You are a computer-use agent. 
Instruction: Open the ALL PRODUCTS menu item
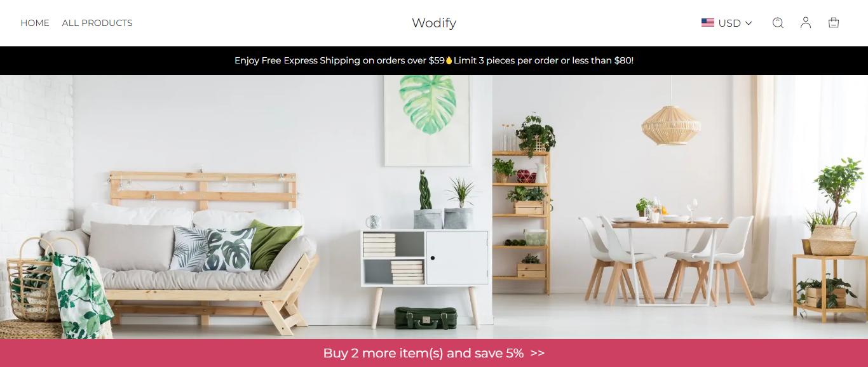point(97,23)
